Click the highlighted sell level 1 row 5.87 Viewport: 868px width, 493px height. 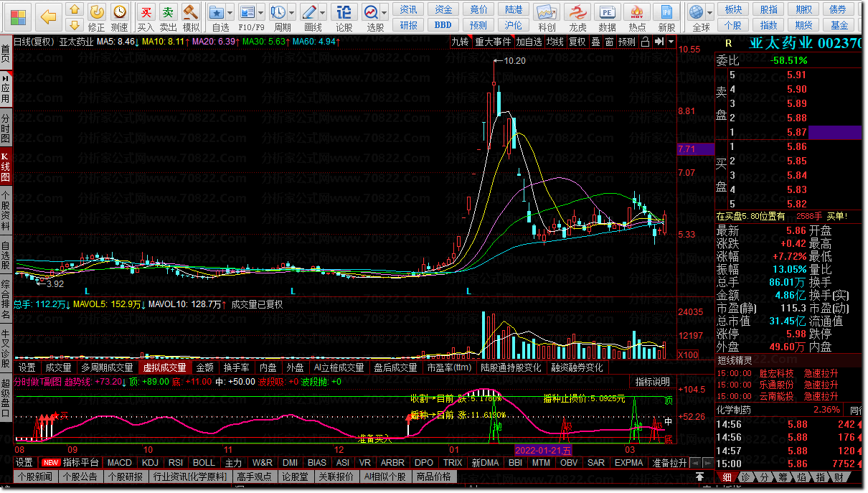click(788, 132)
